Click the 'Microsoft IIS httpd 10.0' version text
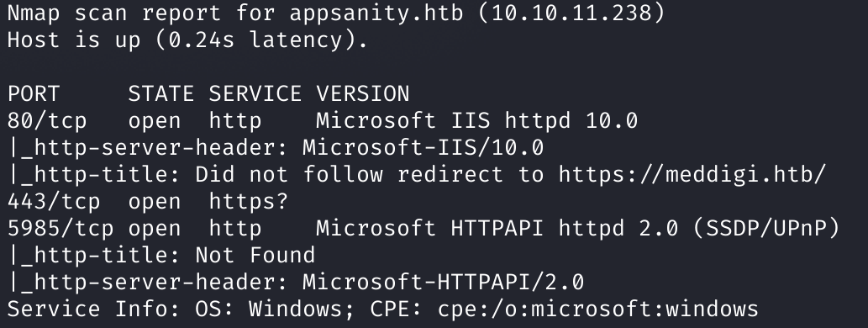This screenshot has height=328, width=868. click(476, 121)
